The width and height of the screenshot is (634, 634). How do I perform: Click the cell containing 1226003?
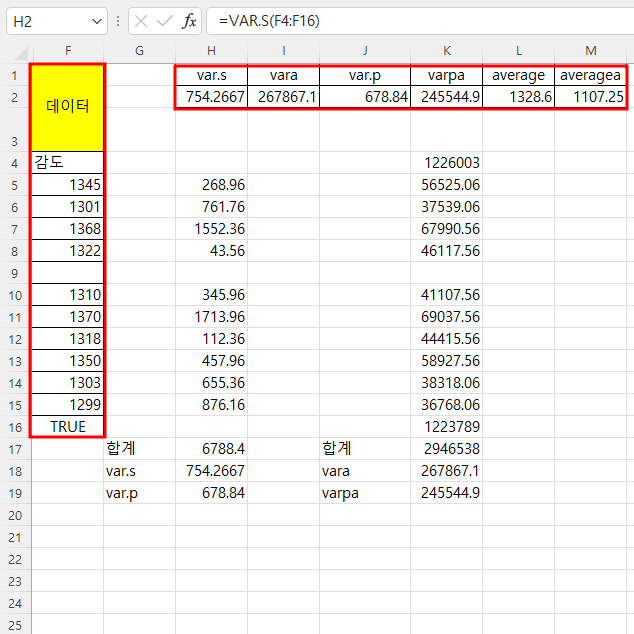[446, 163]
